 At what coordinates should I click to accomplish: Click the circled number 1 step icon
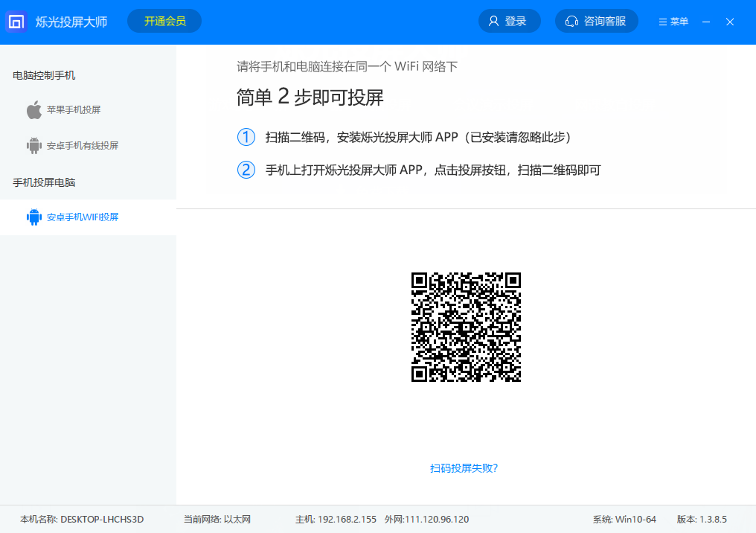(246, 137)
